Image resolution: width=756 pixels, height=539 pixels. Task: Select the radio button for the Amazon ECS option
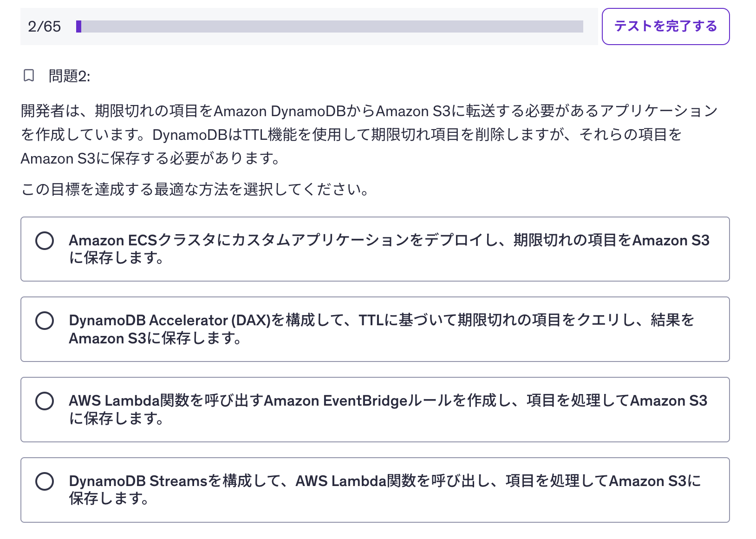(x=45, y=241)
